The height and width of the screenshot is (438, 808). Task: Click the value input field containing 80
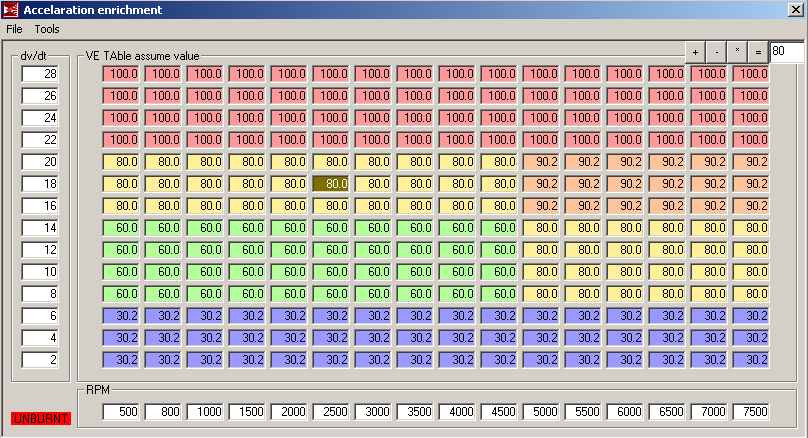pyautogui.click(x=785, y=51)
